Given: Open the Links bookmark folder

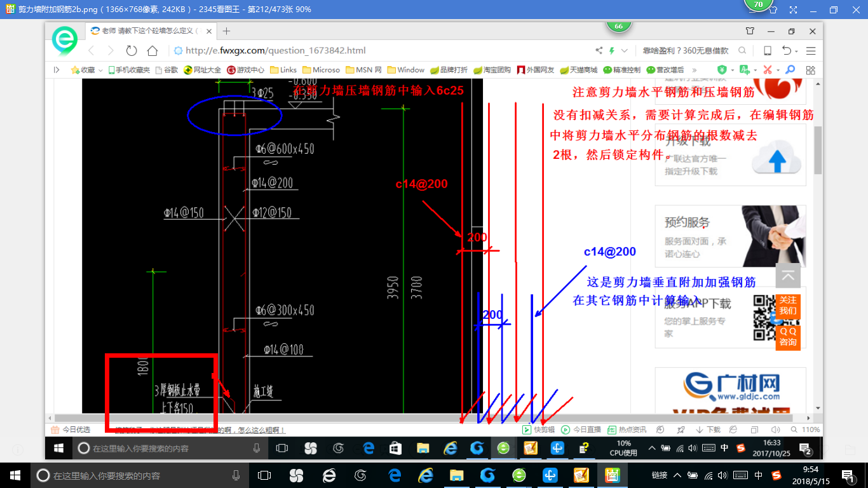Looking at the screenshot, I should [283, 70].
